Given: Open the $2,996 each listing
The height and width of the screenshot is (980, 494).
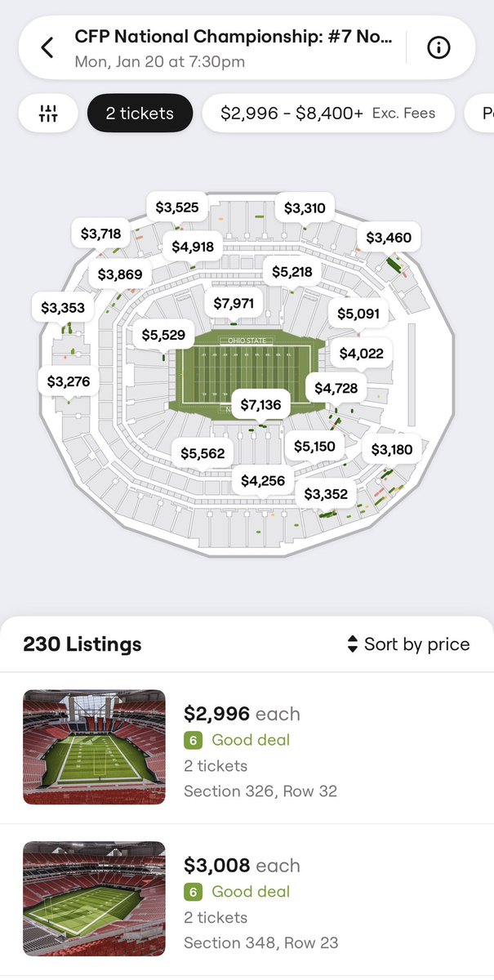Looking at the screenshot, I should click(247, 747).
